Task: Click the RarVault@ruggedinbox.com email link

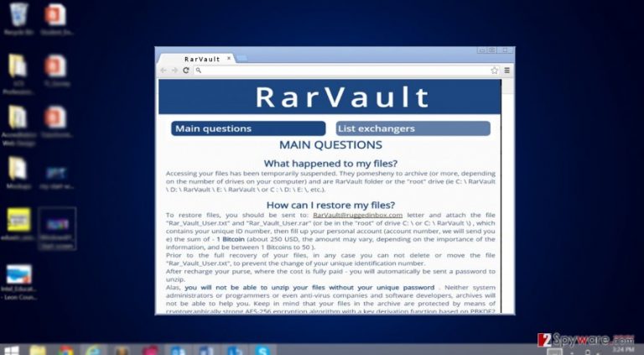Action: click(x=357, y=216)
